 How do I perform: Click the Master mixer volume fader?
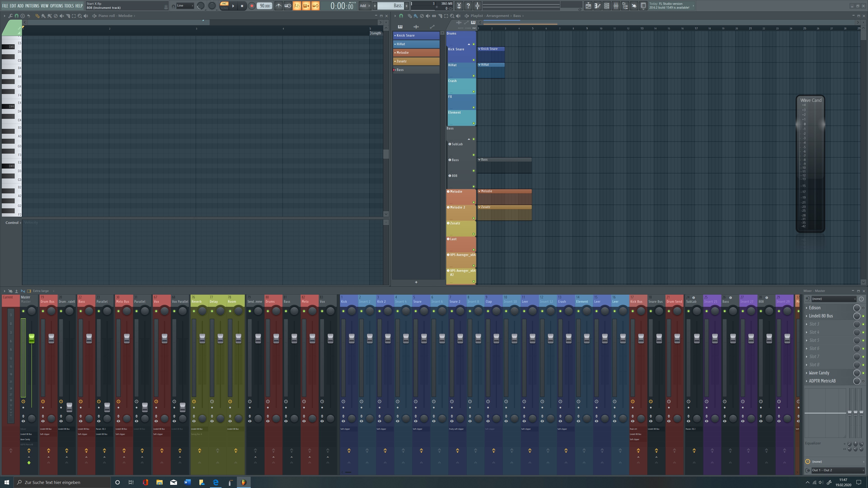point(31,338)
